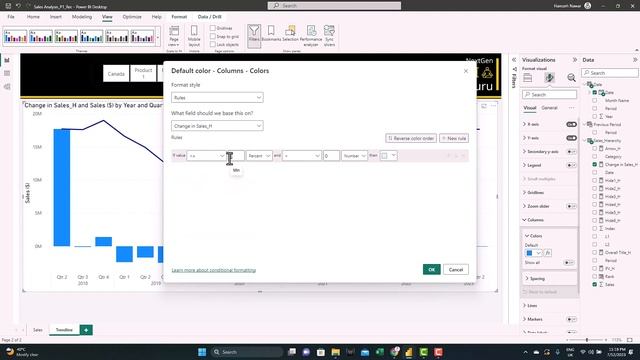Enable the Gridlines checkbox
The height and width of the screenshot is (360, 640).
(x=213, y=28)
